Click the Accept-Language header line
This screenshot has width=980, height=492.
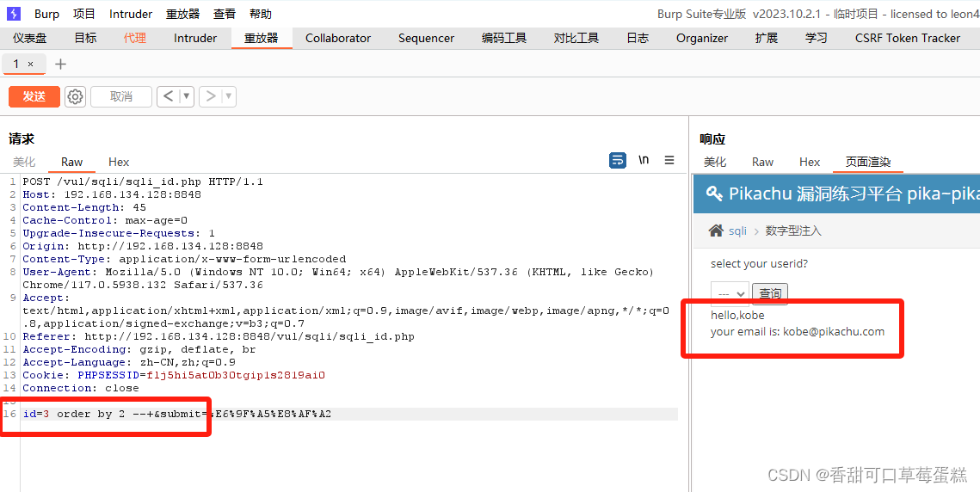[129, 362]
